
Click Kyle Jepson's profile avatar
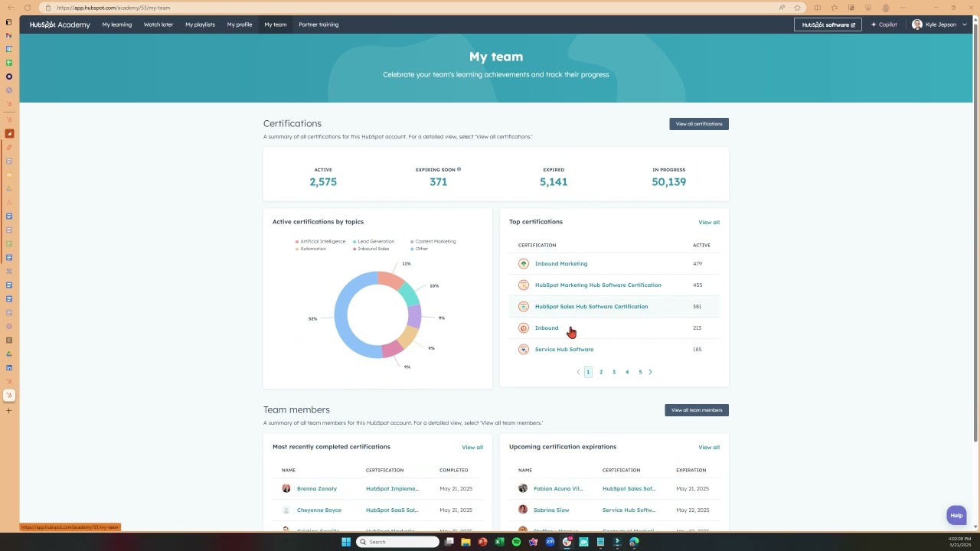pyautogui.click(x=916, y=24)
